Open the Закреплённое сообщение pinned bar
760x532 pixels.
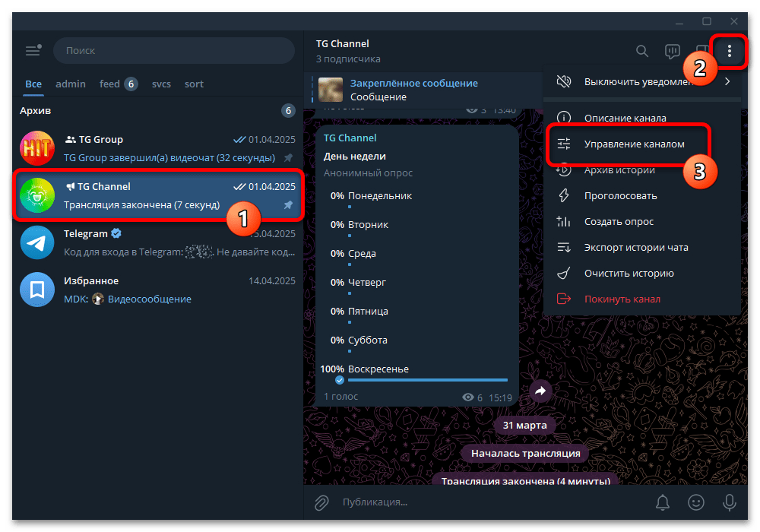[423, 90]
